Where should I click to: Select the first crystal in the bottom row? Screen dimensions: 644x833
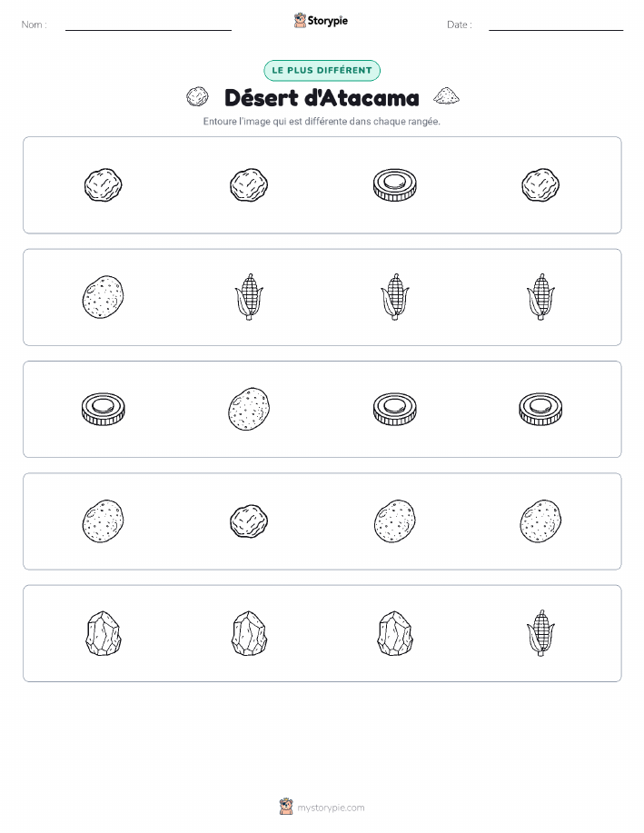click(x=103, y=633)
